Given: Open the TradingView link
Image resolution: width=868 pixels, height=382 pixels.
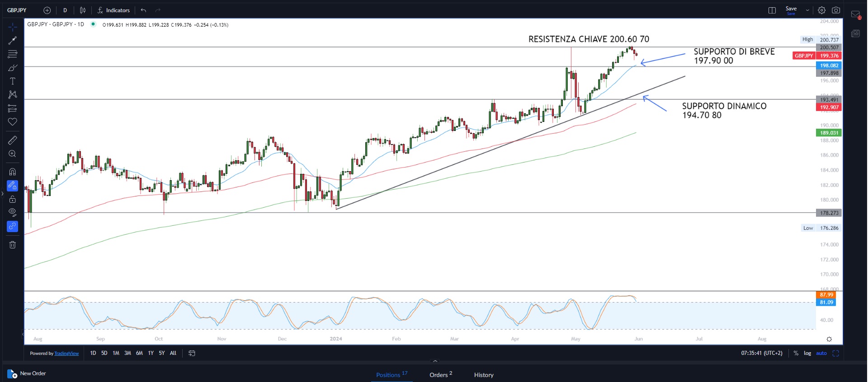Looking at the screenshot, I should [66, 354].
